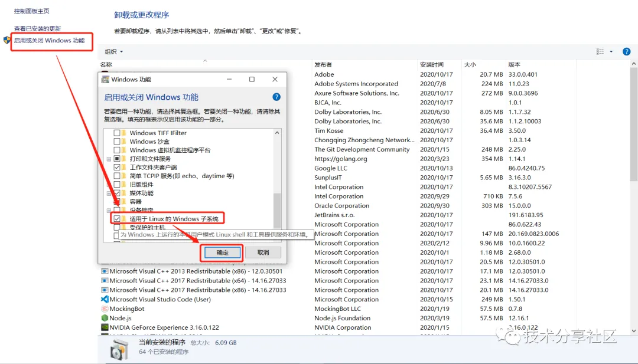The height and width of the screenshot is (364, 638).
Task: Select row published by Google LLC
Action: [x=331, y=168]
